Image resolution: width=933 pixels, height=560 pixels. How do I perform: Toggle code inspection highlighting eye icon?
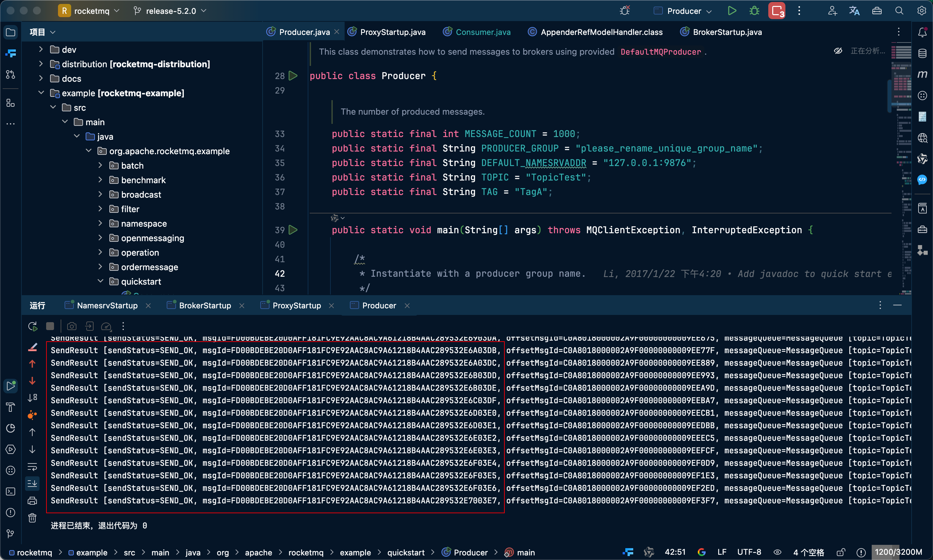[x=838, y=51]
